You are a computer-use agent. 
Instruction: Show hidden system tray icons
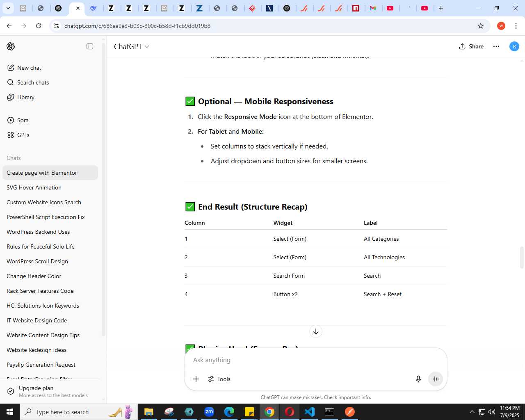472,412
